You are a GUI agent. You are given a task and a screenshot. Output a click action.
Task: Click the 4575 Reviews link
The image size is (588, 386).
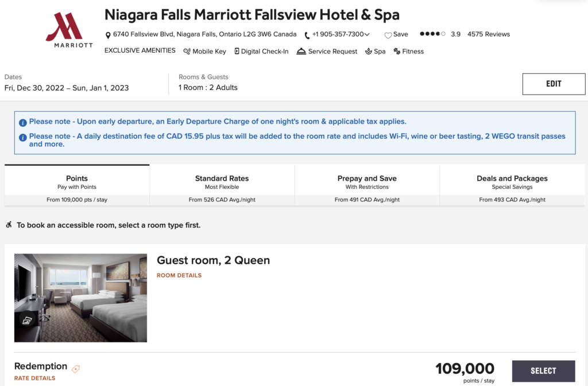click(x=488, y=34)
